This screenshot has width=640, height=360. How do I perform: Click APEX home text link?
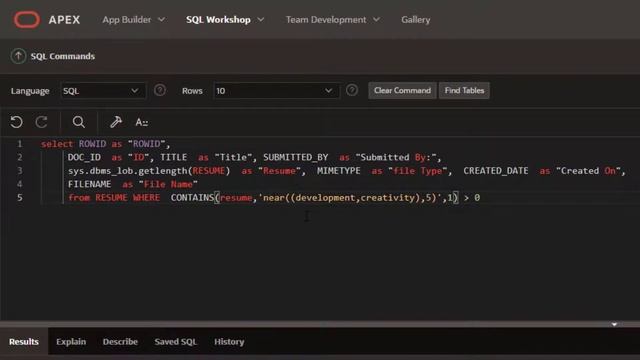pyautogui.click(x=64, y=20)
